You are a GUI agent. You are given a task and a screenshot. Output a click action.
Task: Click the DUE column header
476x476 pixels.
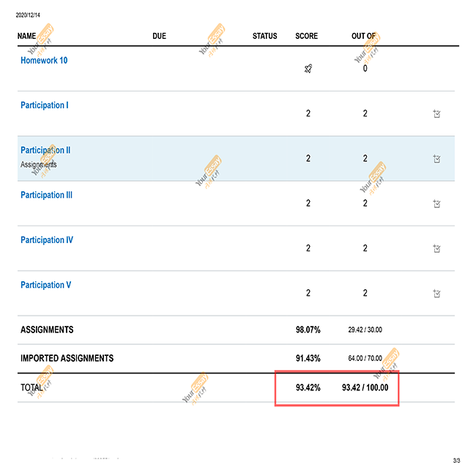pos(159,36)
